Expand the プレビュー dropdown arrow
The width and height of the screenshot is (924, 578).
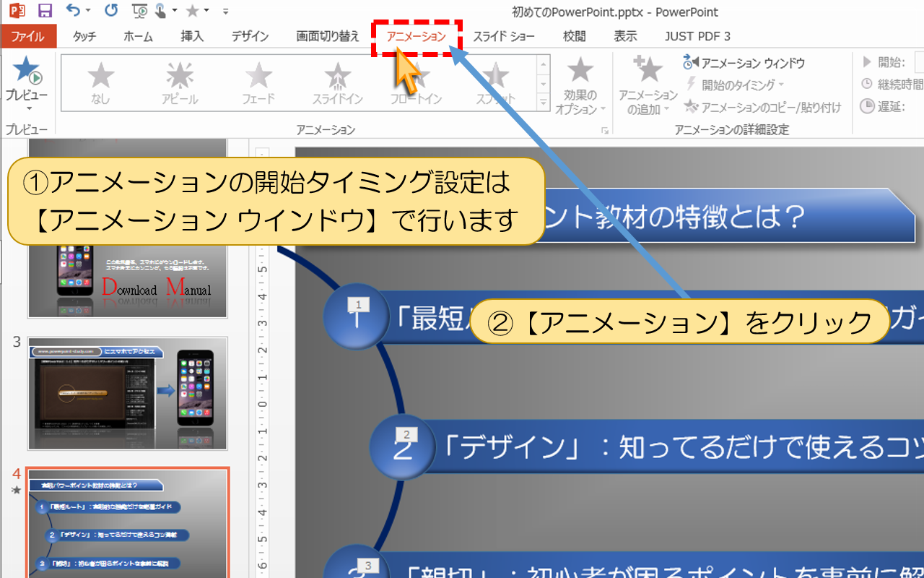click(27, 108)
